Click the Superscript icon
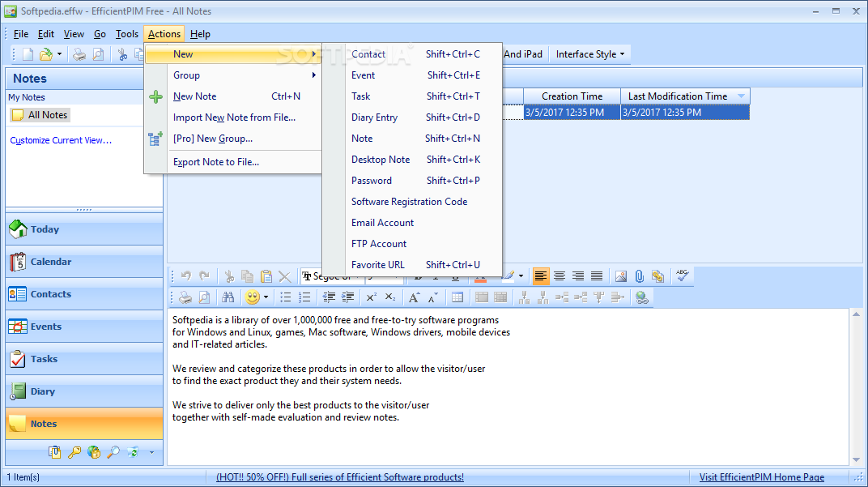The width and height of the screenshot is (868, 487). point(371,297)
